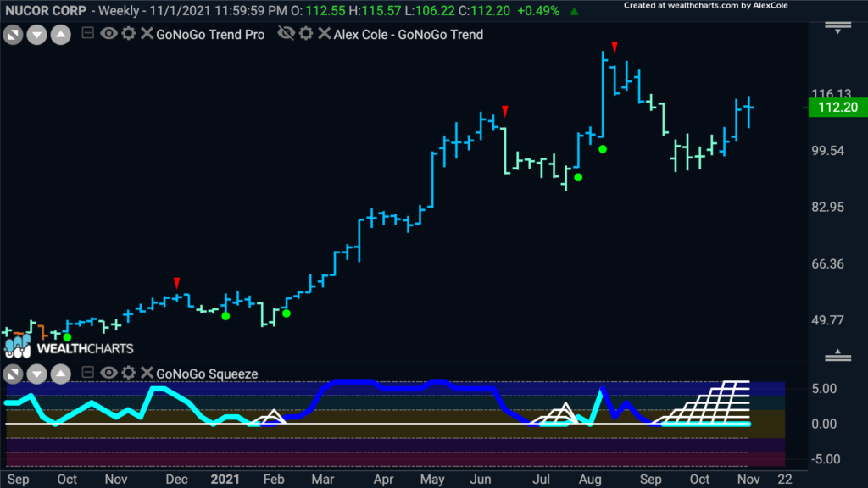Click the bottom price-scale handle with up arrow
Viewport: 868px width, 488px height.
837,355
